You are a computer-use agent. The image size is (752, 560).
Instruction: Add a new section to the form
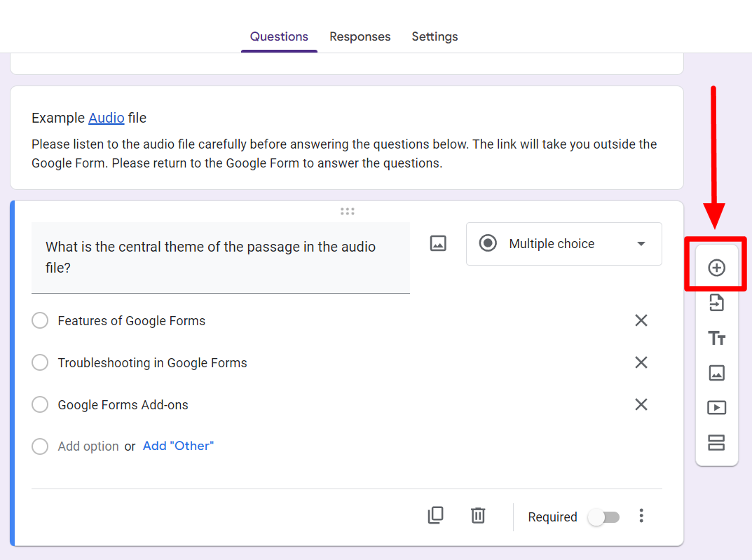pos(716,442)
